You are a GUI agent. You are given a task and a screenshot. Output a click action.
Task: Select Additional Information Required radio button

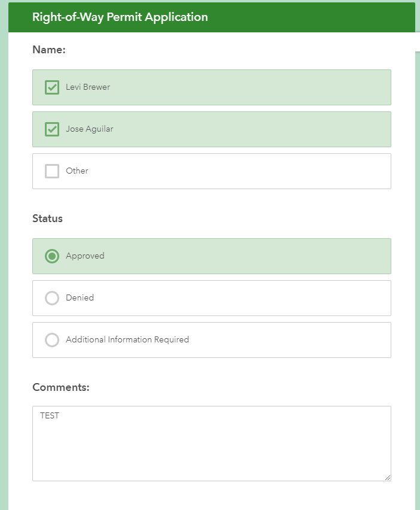coord(52,340)
